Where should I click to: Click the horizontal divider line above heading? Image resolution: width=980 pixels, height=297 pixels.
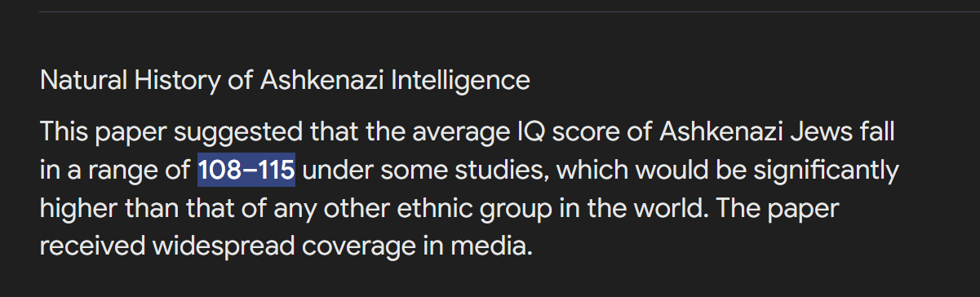coord(509,12)
